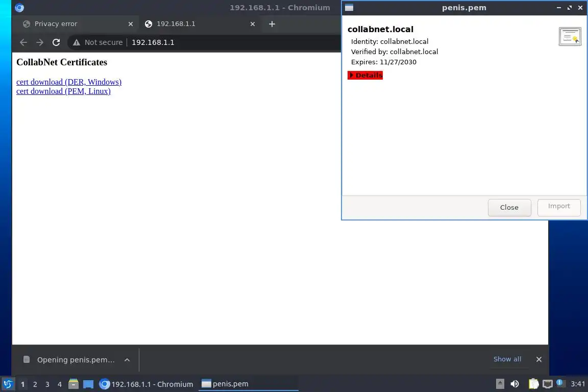
Task: Click the update notifier tray icon
Action: click(560, 383)
